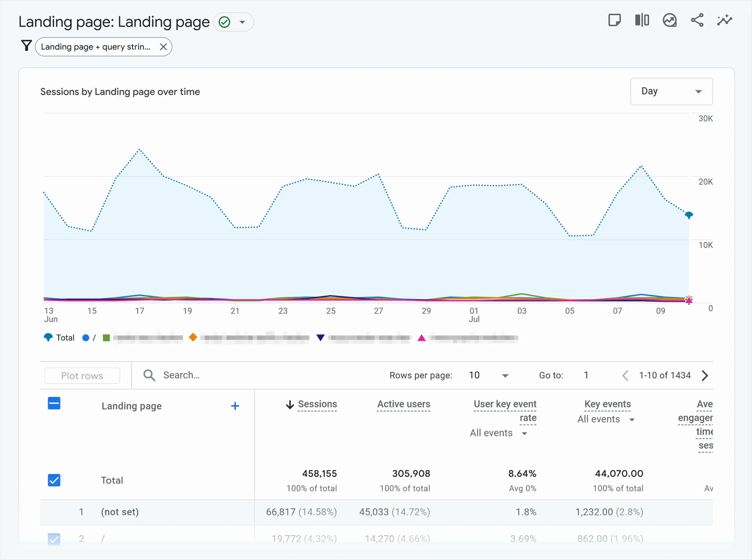This screenshot has height=560, width=752.
Task: Click User key event rate column header
Action: coord(505,411)
